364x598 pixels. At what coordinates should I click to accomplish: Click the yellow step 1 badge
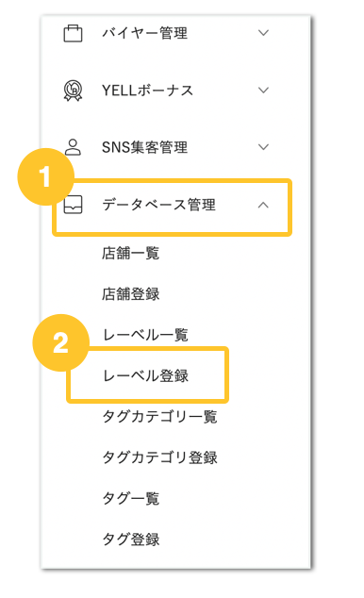[x=46, y=177]
